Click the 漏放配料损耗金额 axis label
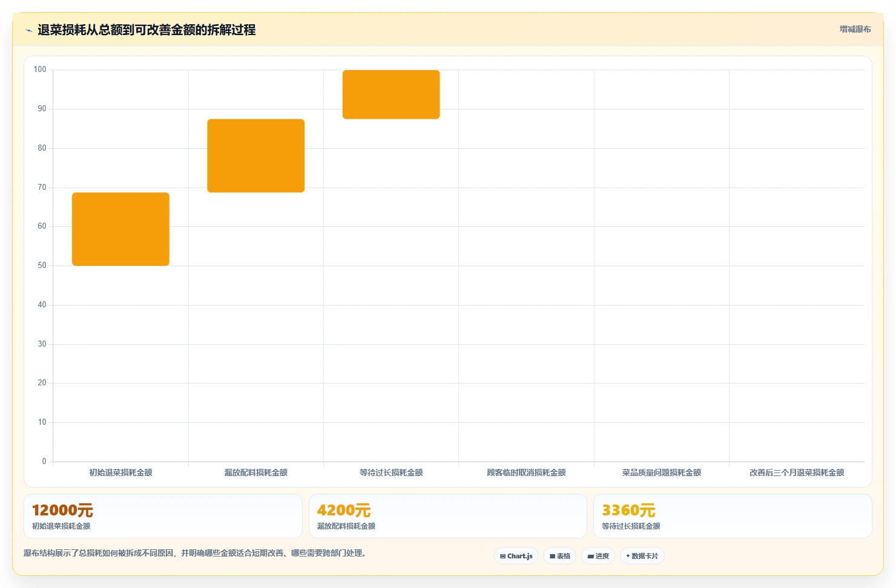This screenshot has height=588, width=896. point(255,472)
